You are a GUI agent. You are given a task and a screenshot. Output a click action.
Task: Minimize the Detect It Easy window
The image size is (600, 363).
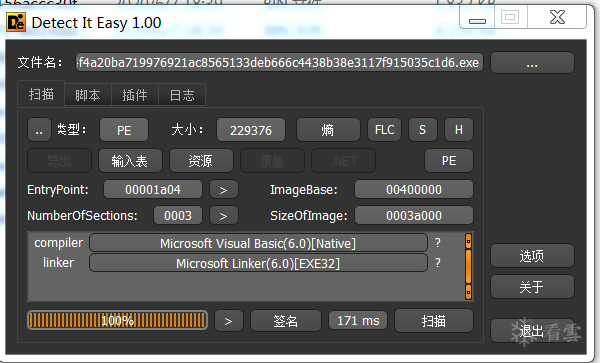tap(477, 18)
